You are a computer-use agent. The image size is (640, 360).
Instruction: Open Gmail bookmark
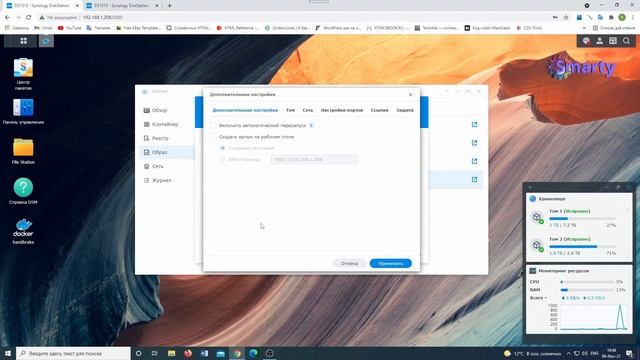click(x=43, y=28)
